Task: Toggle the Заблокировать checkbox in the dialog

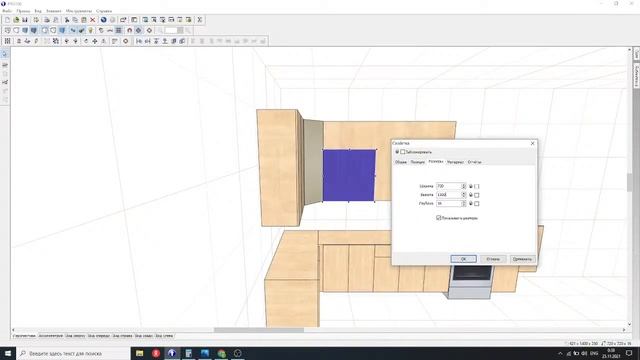Action: click(x=403, y=152)
